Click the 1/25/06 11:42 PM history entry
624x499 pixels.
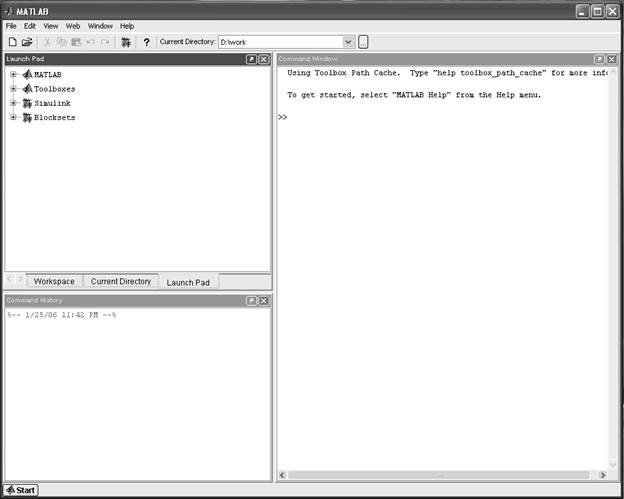[x=62, y=315]
